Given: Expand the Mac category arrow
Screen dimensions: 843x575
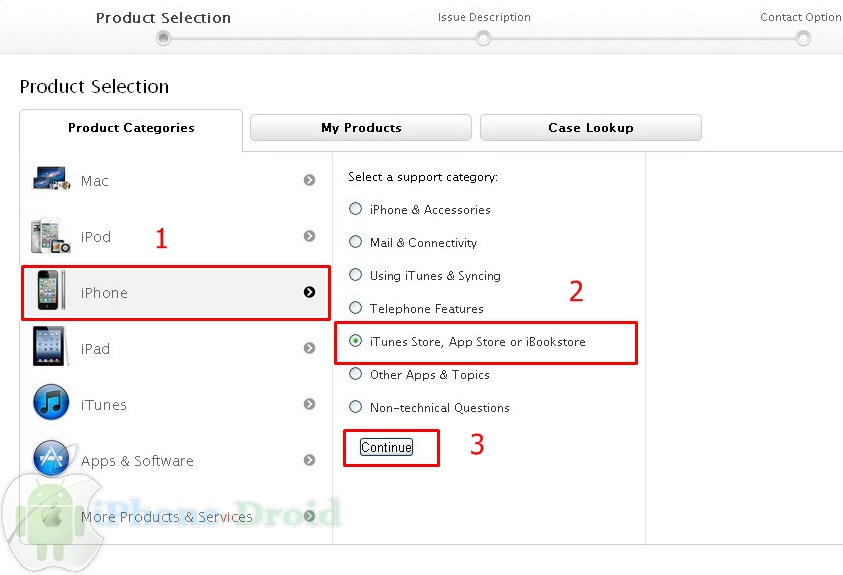Looking at the screenshot, I should (309, 180).
